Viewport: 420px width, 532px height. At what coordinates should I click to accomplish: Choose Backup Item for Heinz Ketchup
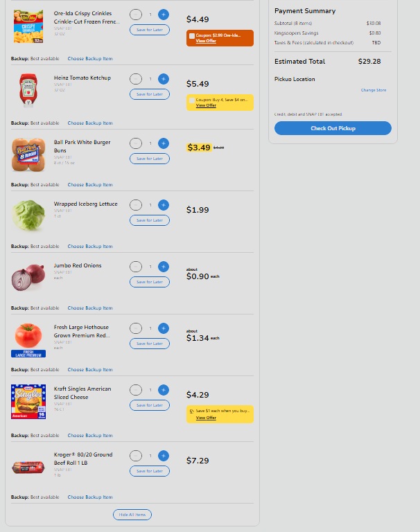(90, 123)
